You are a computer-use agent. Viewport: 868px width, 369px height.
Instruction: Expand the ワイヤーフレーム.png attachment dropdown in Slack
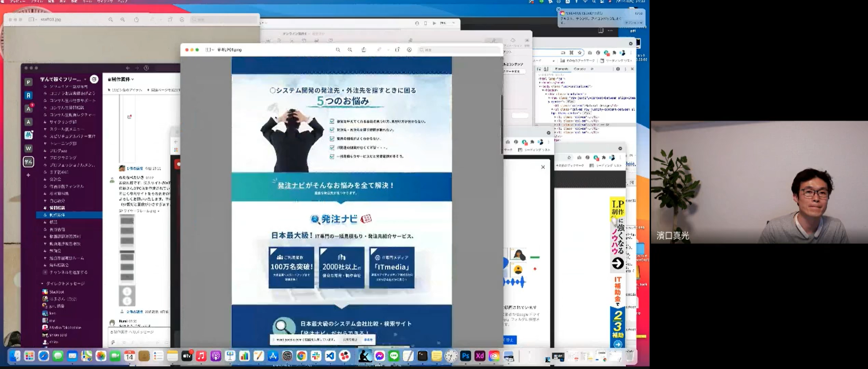(x=158, y=211)
